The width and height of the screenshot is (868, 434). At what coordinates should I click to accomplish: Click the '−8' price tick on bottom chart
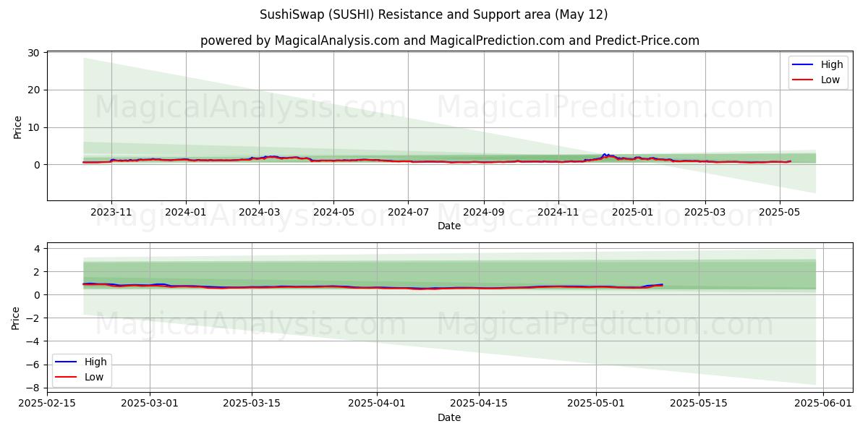tap(35, 388)
